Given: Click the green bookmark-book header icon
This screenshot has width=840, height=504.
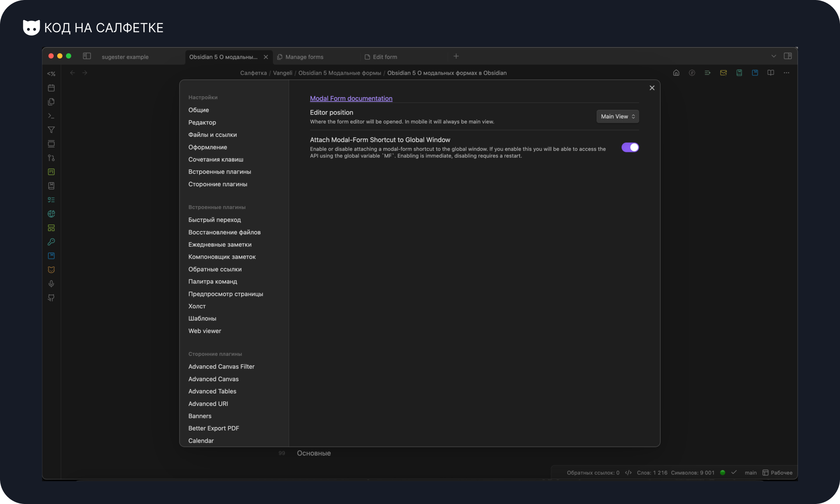Looking at the screenshot, I should tap(739, 73).
